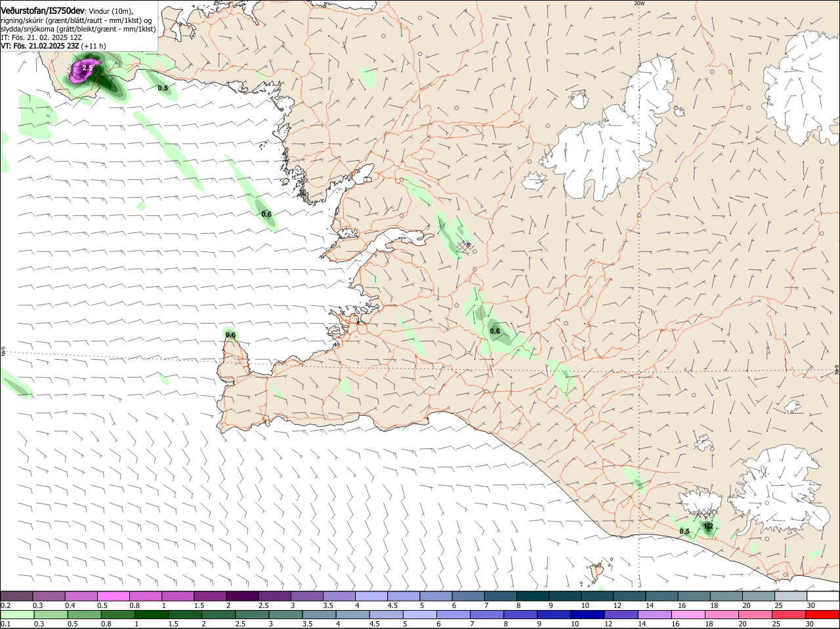840x629 pixels.
Task: Click the 30 label in the rain legend row
Action: [810, 624]
